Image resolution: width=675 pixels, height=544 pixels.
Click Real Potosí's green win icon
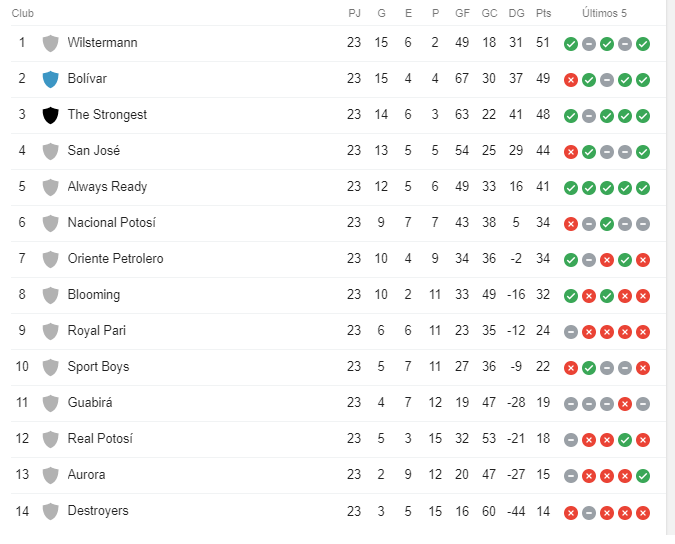[x=625, y=440]
